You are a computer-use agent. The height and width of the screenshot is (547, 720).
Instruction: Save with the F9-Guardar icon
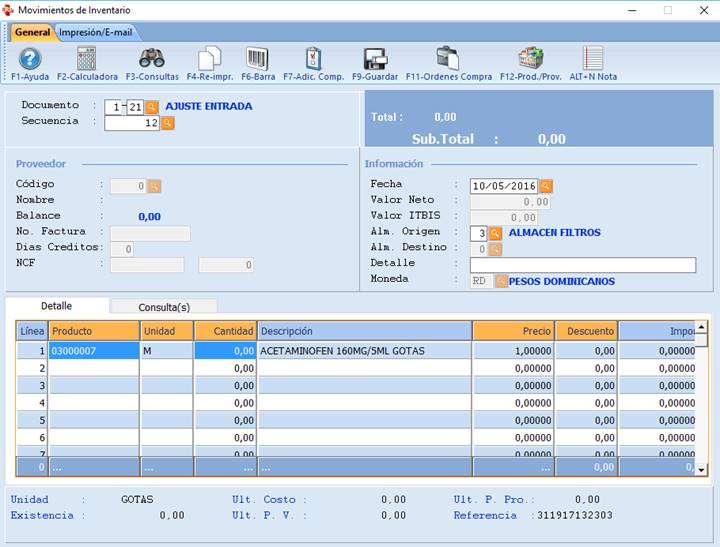[374, 59]
